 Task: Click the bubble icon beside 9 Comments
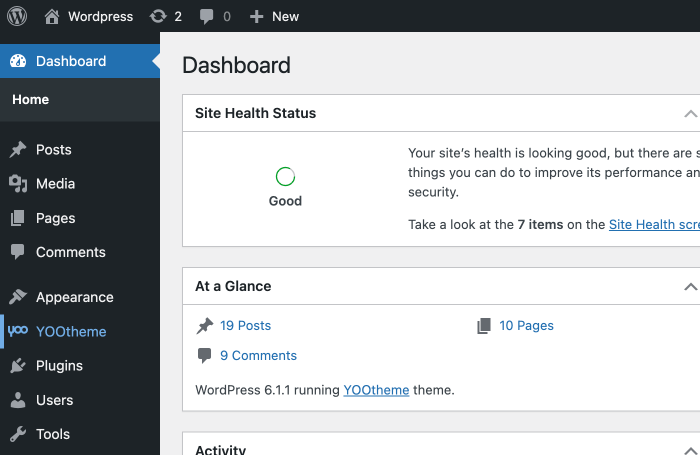(204, 355)
